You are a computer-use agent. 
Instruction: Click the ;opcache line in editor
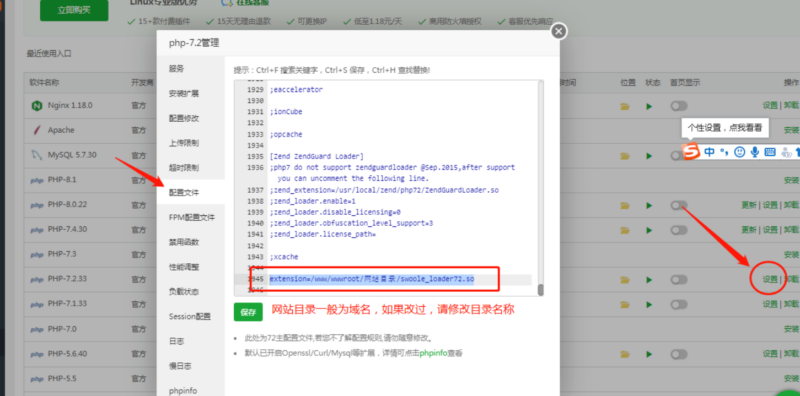pyautogui.click(x=286, y=134)
